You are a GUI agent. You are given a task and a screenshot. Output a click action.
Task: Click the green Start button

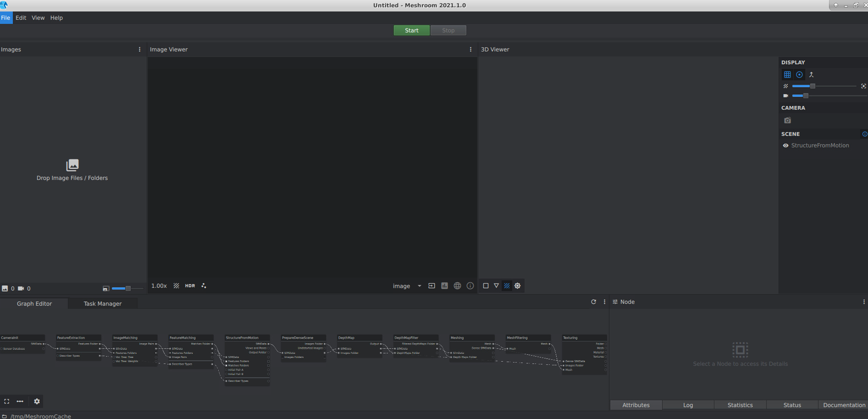412,30
